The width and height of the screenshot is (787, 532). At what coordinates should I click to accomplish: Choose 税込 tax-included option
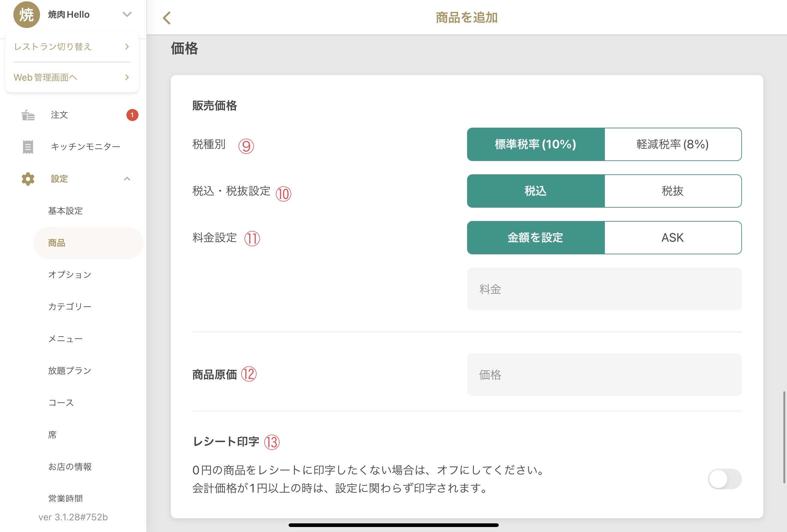coord(536,191)
